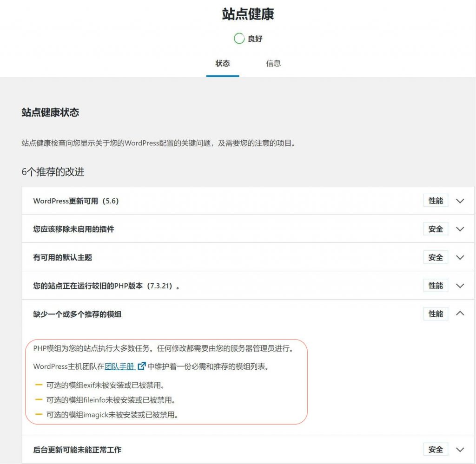
Task: Click the yellow dash icon beside fileinfo warning
Action: 39,399
